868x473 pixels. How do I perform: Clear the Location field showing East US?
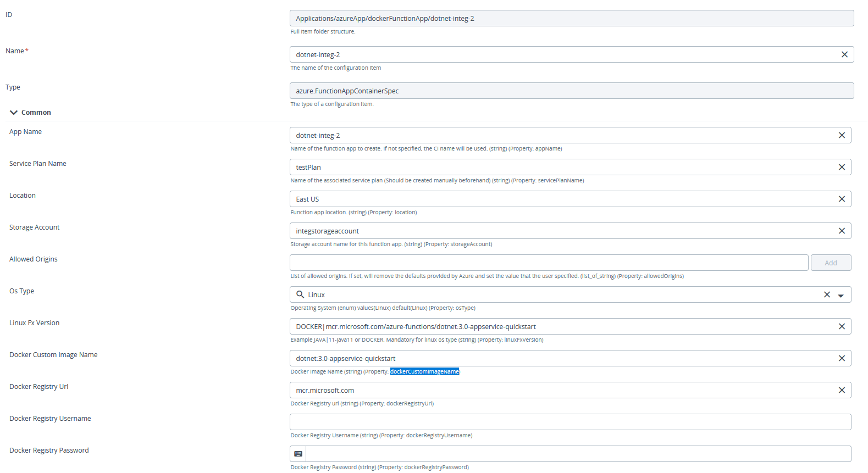click(x=842, y=198)
